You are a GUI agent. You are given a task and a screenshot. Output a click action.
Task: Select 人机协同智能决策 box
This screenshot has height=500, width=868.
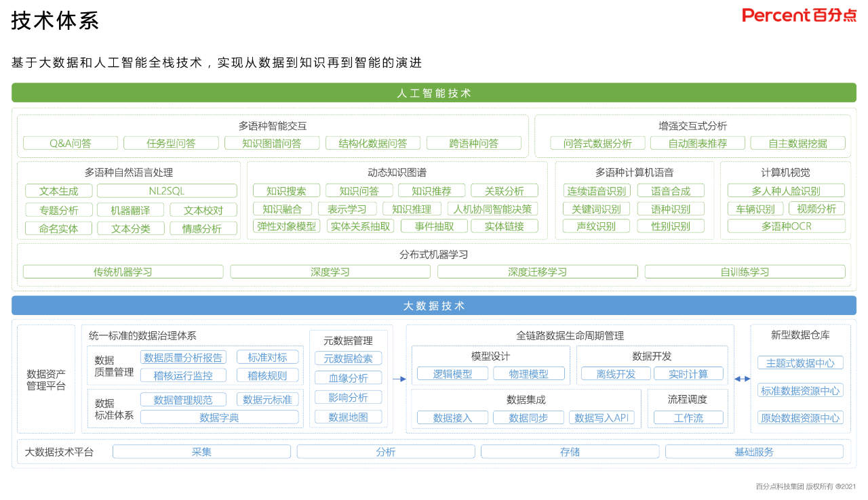point(493,209)
